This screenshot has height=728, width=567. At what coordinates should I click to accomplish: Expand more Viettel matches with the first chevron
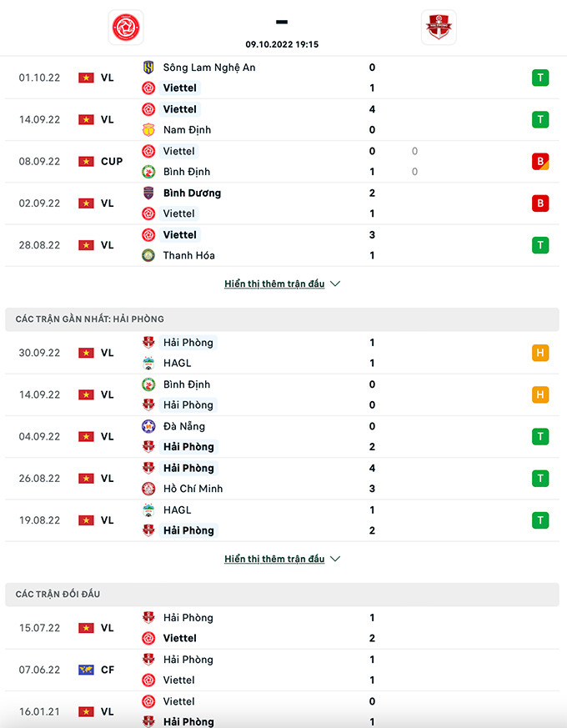(x=335, y=284)
